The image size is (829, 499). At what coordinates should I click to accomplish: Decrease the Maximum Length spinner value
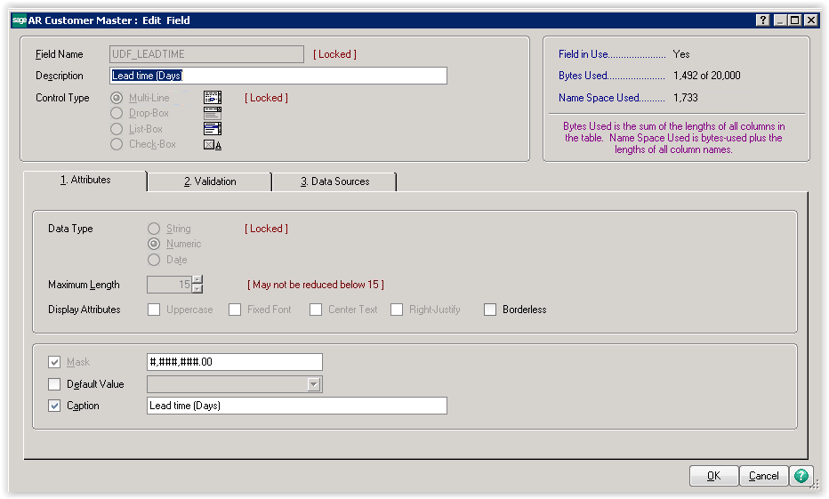pyautogui.click(x=197, y=290)
